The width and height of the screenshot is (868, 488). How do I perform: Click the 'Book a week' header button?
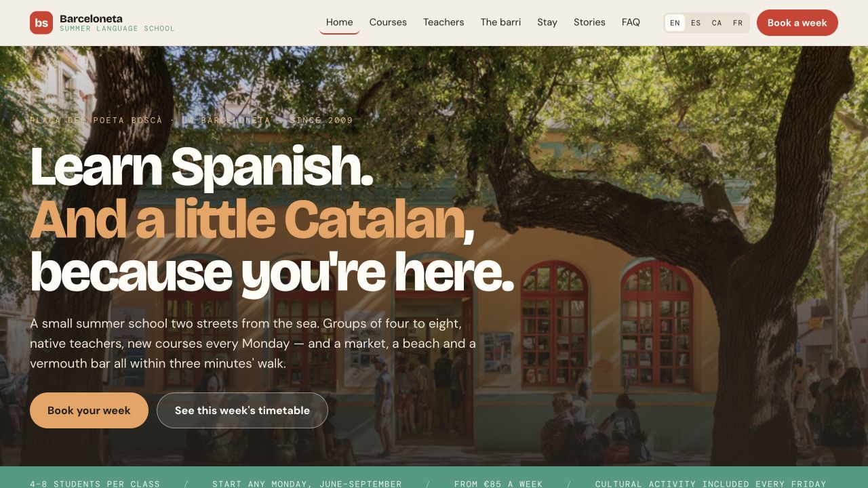(797, 22)
